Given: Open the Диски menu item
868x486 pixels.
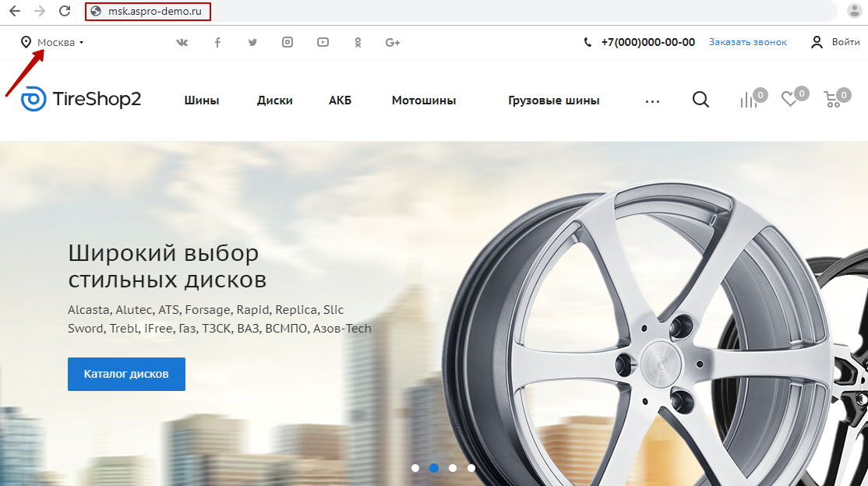Looking at the screenshot, I should [x=274, y=100].
